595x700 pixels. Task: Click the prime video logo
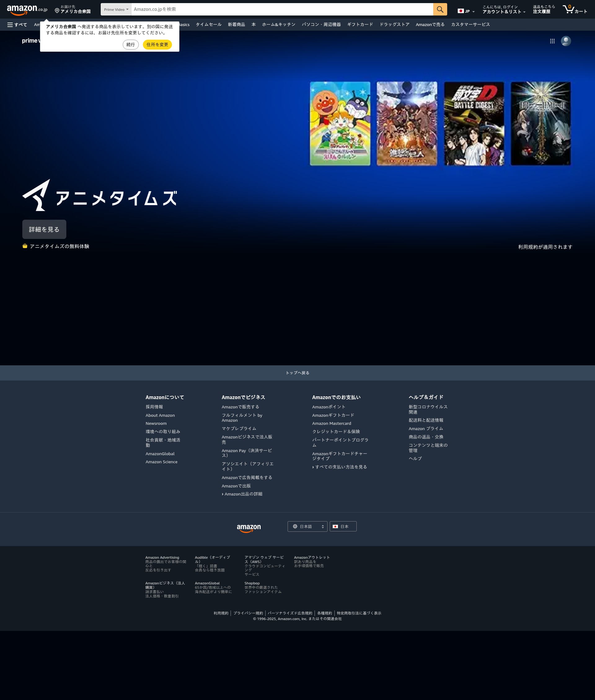coord(31,41)
